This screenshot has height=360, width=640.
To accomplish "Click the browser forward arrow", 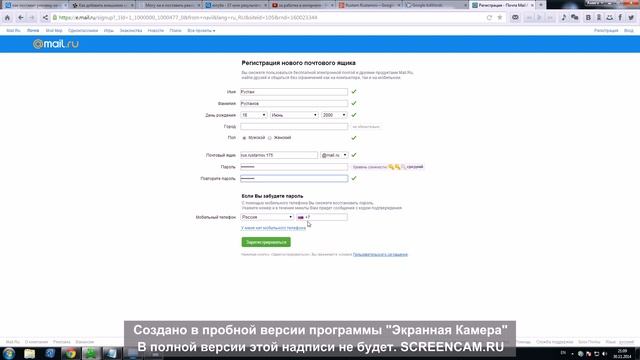I will point(32,18).
